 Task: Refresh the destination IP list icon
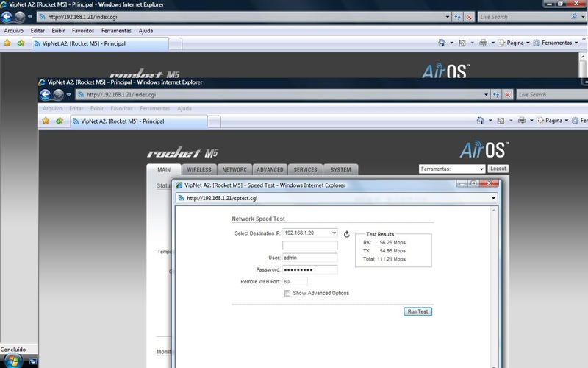click(346, 234)
